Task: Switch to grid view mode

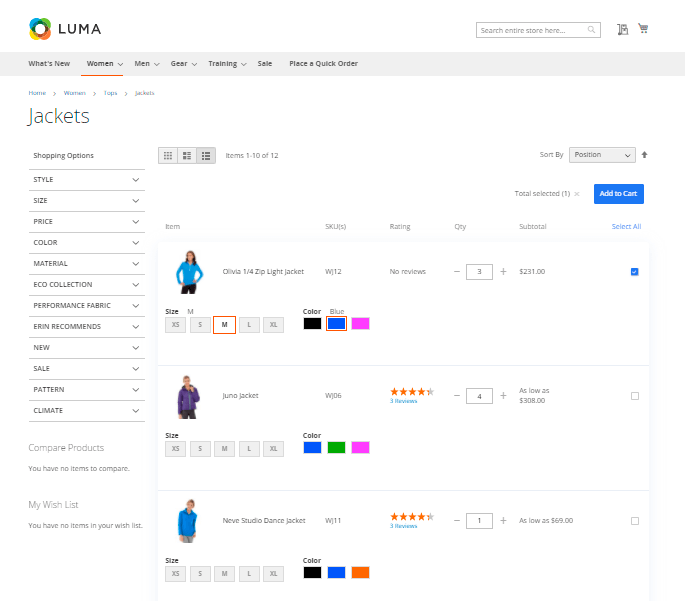Action: tap(168, 155)
